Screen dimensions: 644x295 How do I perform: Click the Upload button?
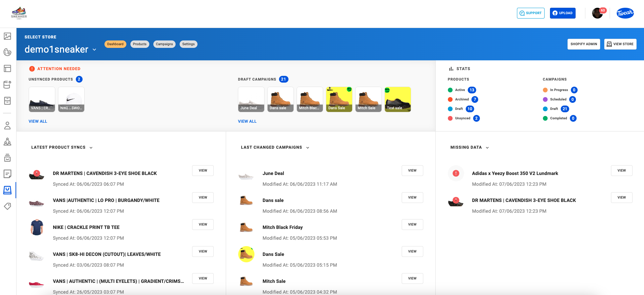(x=562, y=13)
